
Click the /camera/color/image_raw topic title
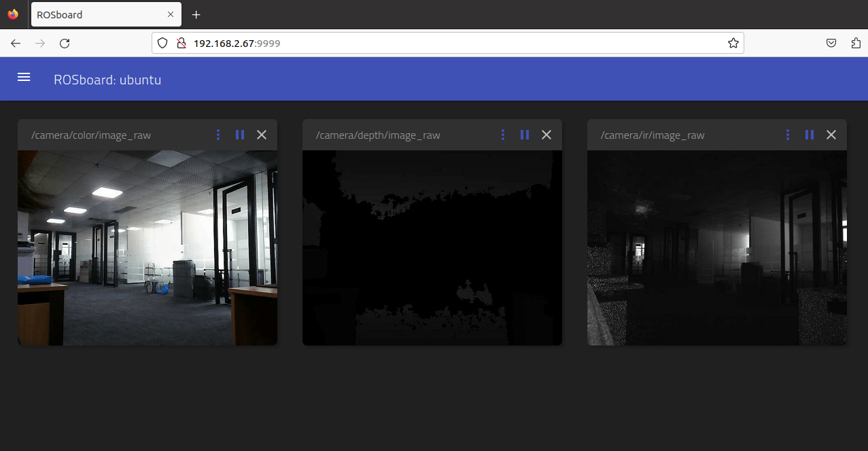pyautogui.click(x=91, y=135)
